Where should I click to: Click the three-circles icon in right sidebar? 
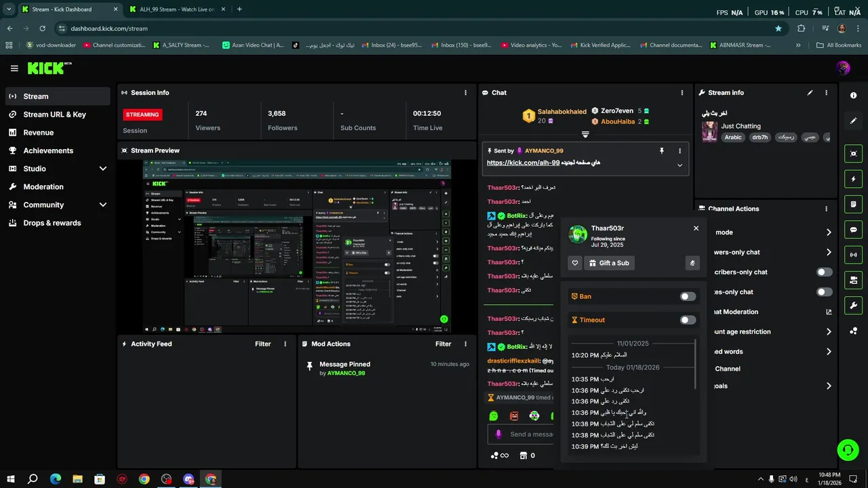click(854, 331)
